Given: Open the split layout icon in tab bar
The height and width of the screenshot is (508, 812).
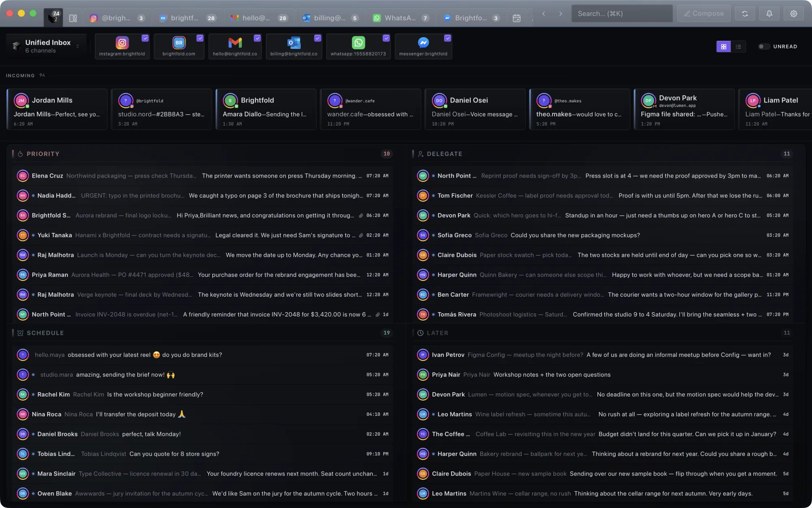Looking at the screenshot, I should [x=73, y=18].
